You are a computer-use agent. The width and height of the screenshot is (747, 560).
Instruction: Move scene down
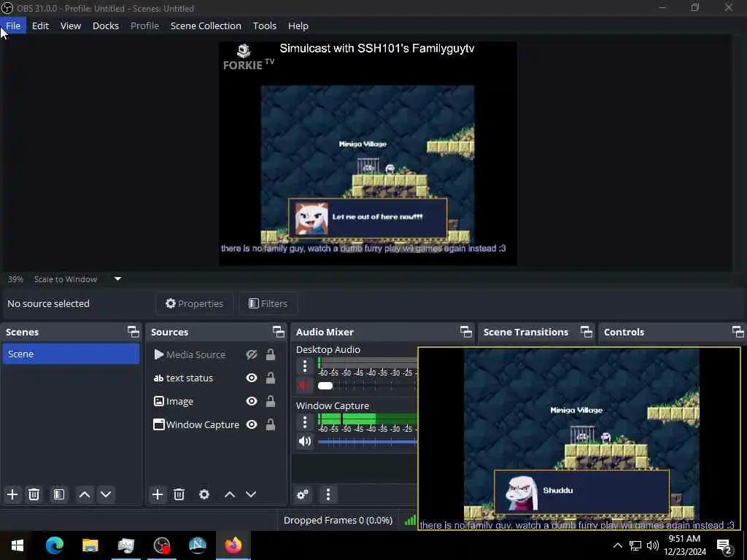click(x=106, y=494)
